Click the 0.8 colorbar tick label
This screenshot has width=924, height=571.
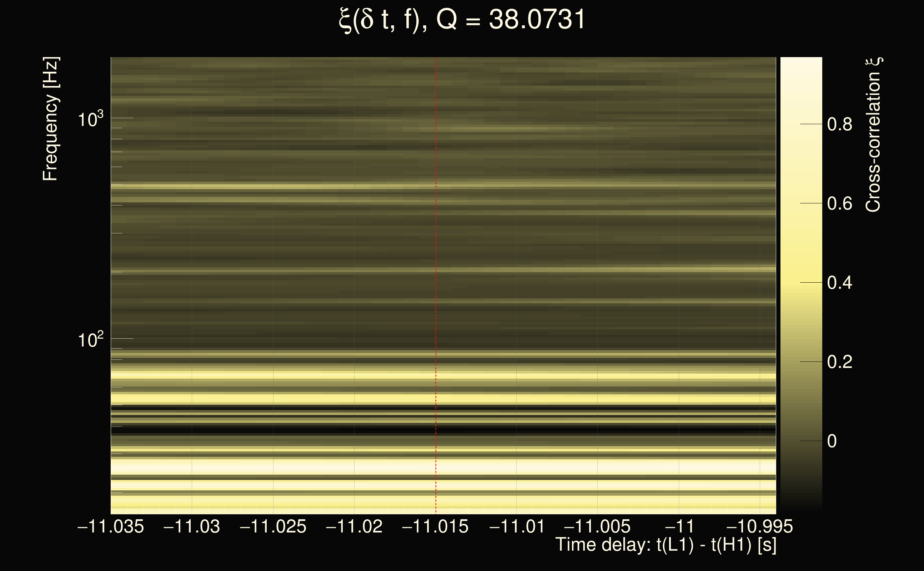tap(839, 124)
